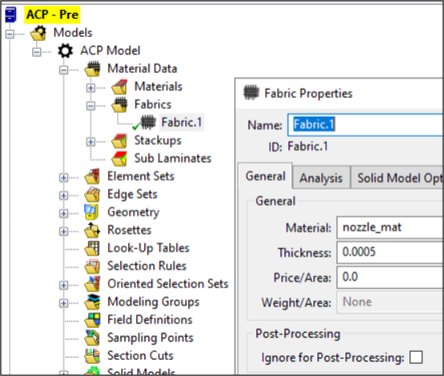
Task: Click the Stackups folder icon
Action: coord(119,141)
